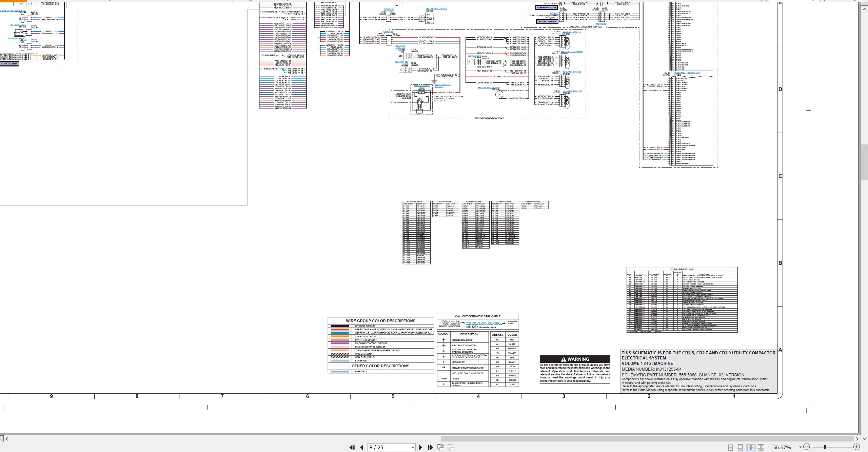The width and height of the screenshot is (868, 452).
Task: Switch to continuous page layout
Action: pyautogui.click(x=741, y=448)
